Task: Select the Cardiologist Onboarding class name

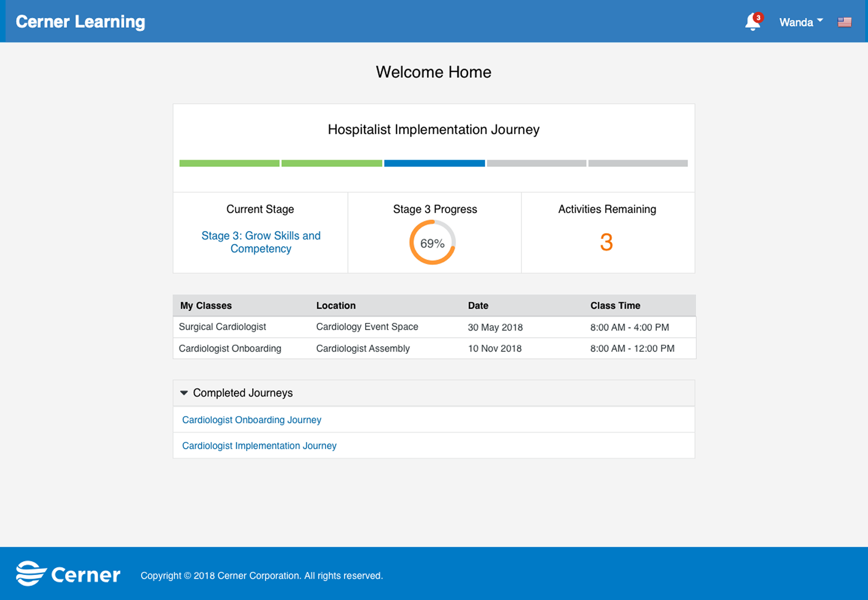Action: click(230, 348)
